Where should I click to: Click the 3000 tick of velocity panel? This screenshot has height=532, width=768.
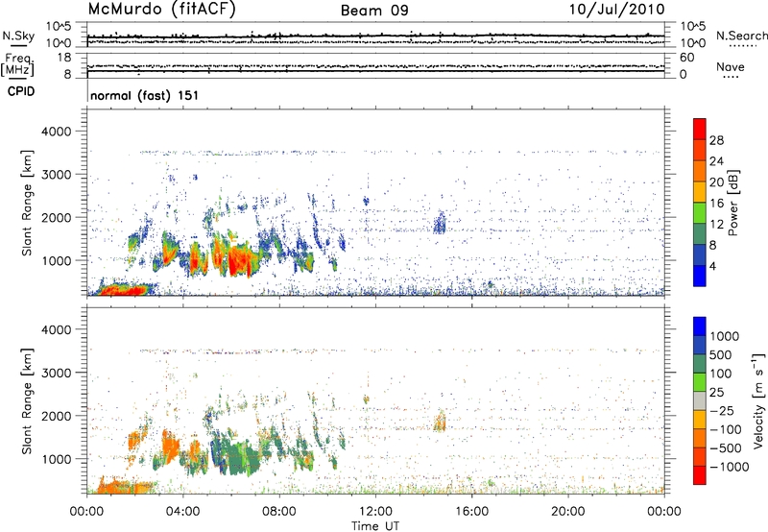(57, 373)
